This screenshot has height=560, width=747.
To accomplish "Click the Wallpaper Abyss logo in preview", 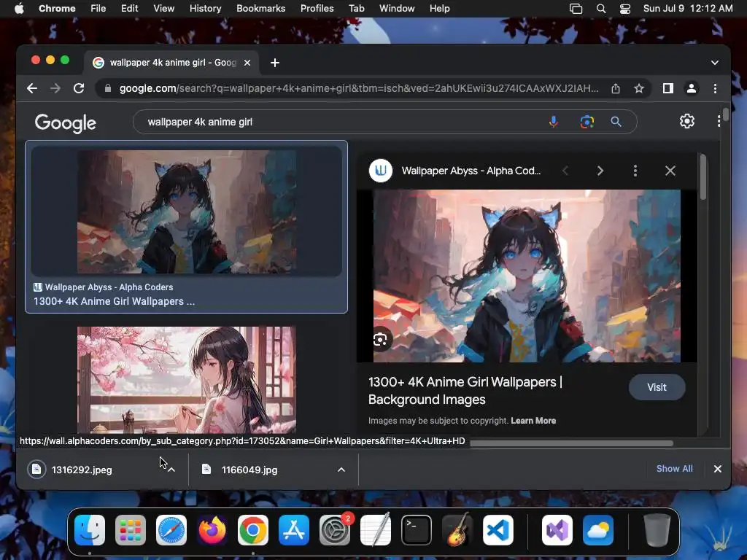I will pyautogui.click(x=381, y=171).
